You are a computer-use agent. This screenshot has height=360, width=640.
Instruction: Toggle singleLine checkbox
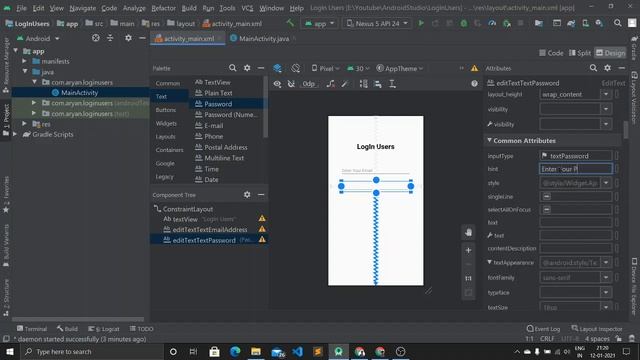(547, 196)
